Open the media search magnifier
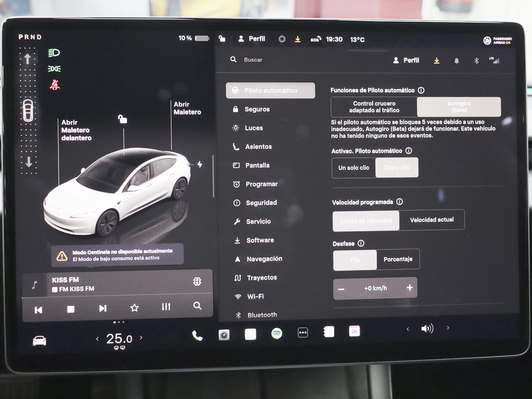The width and height of the screenshot is (532, 399). tap(198, 306)
